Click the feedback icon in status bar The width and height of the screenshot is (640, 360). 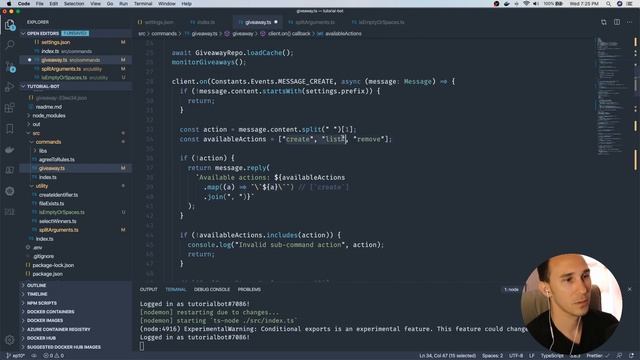point(619,356)
